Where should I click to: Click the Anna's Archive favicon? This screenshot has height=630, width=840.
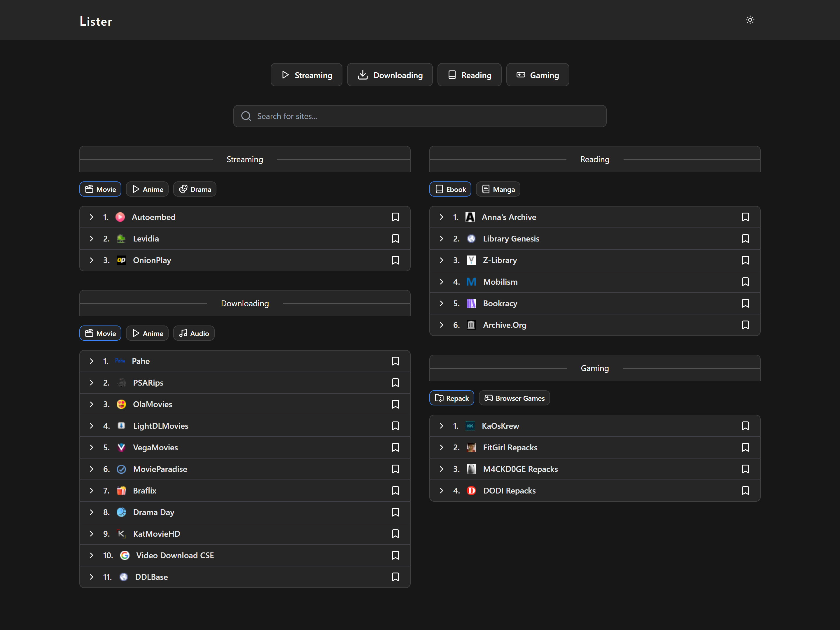point(470,217)
